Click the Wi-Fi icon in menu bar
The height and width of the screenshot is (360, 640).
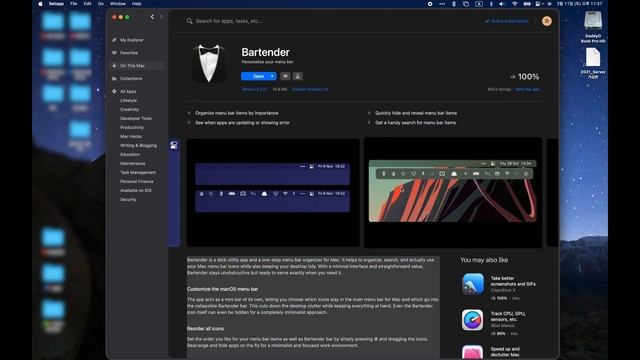[514, 4]
